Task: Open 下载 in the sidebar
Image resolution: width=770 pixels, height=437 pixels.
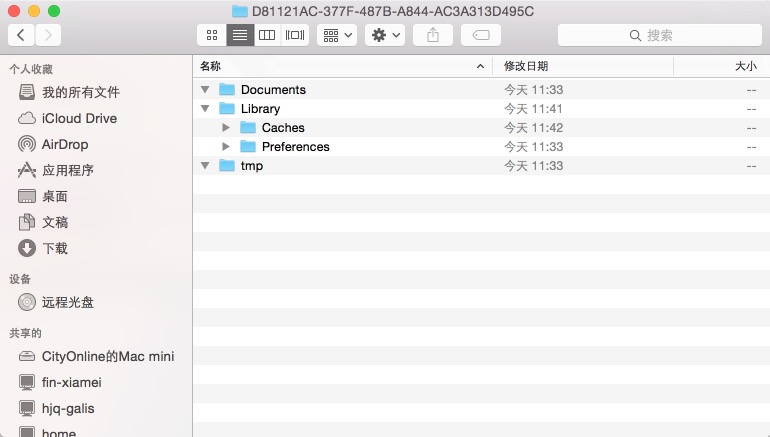Action: click(x=96, y=248)
